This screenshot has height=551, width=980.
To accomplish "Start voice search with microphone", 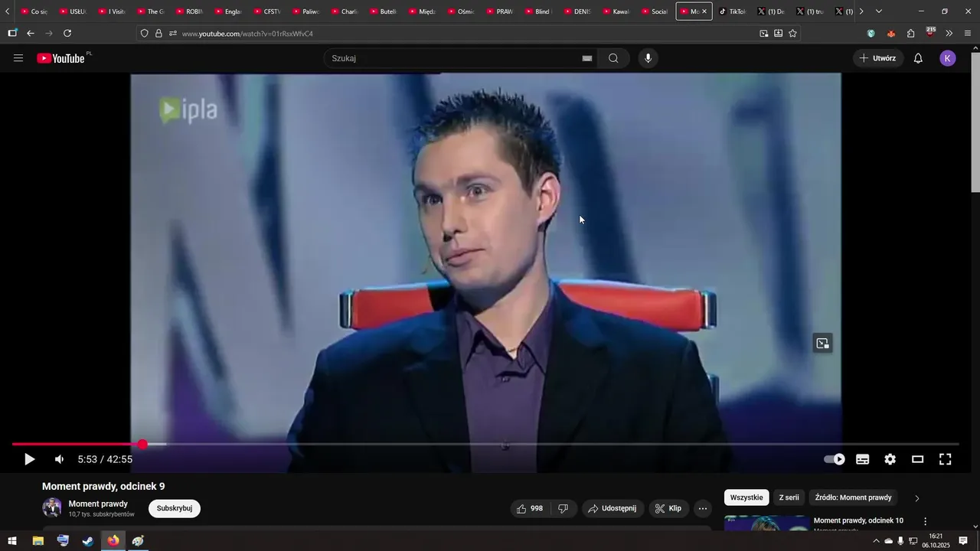I will (648, 58).
